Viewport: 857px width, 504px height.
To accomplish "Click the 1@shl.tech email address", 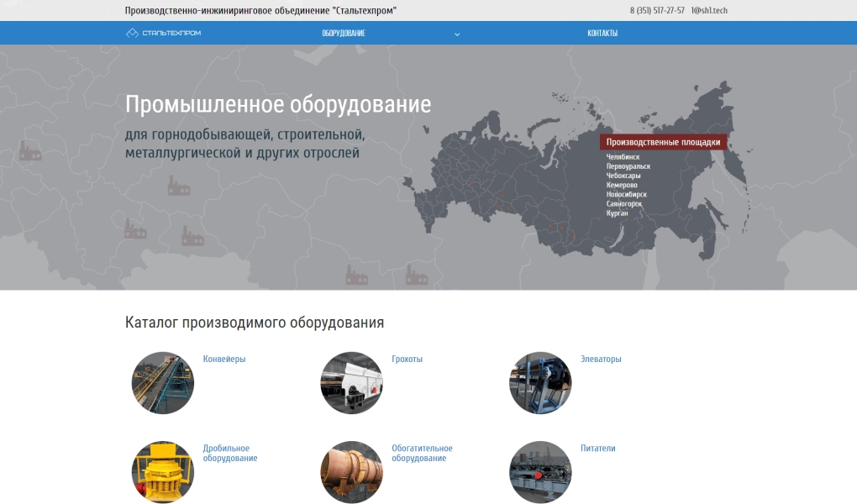I will pyautogui.click(x=709, y=11).
